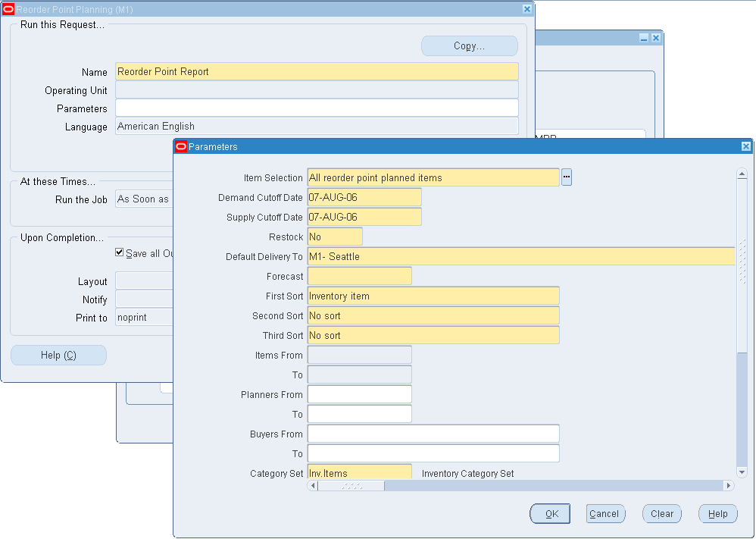Click the Copy... button
Viewport: 756px width, 539px height.
click(470, 45)
